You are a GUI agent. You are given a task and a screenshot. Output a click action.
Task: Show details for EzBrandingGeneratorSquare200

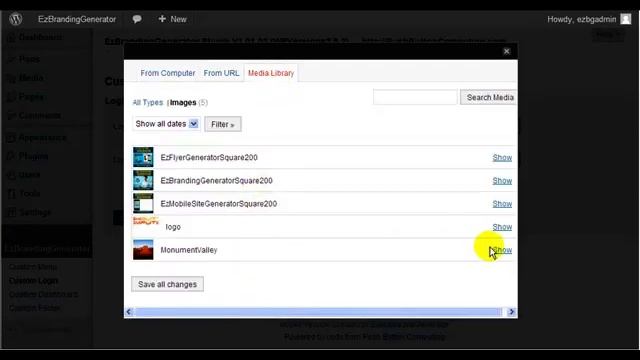coord(502,181)
